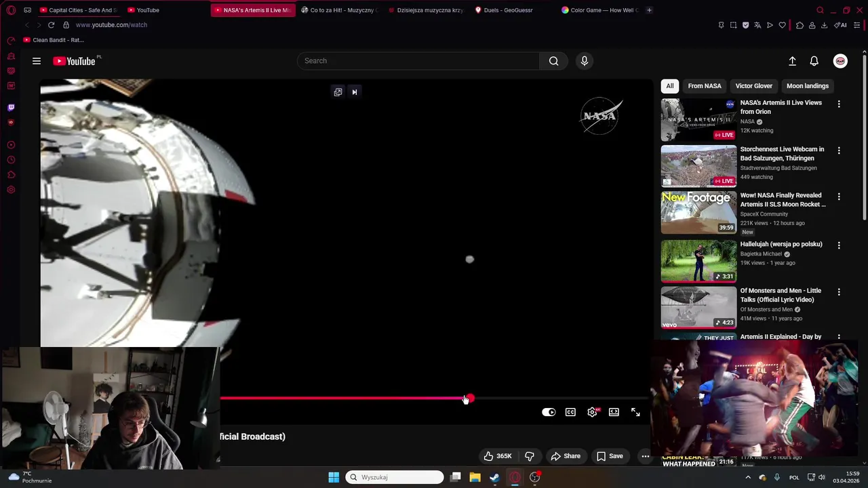Toggle subtitles with the CC button
The height and width of the screenshot is (488, 868).
(571, 412)
